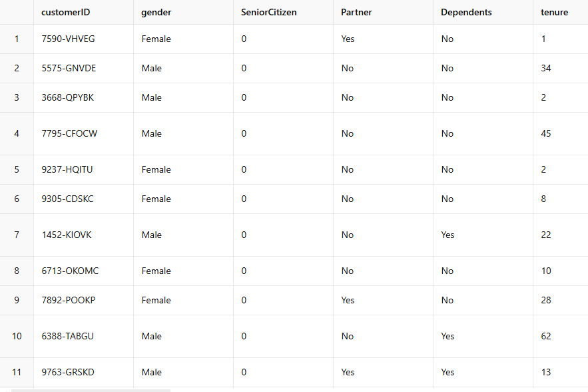Click the Partner column header
The height and width of the screenshot is (392, 588).
click(383, 12)
